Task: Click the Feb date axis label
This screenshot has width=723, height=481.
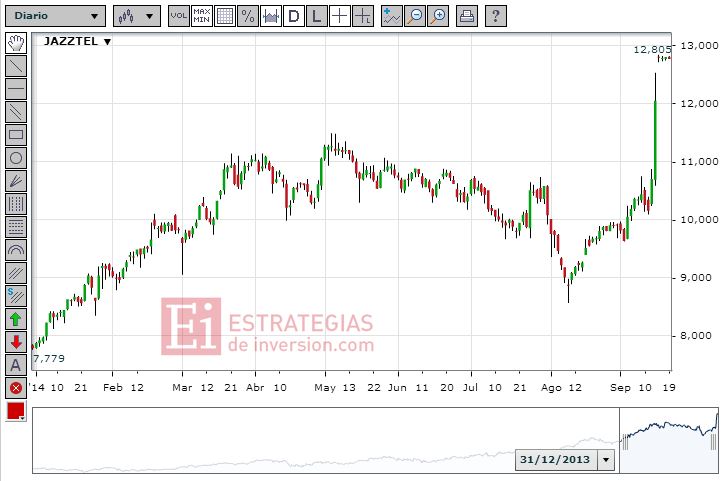Action: [112, 388]
